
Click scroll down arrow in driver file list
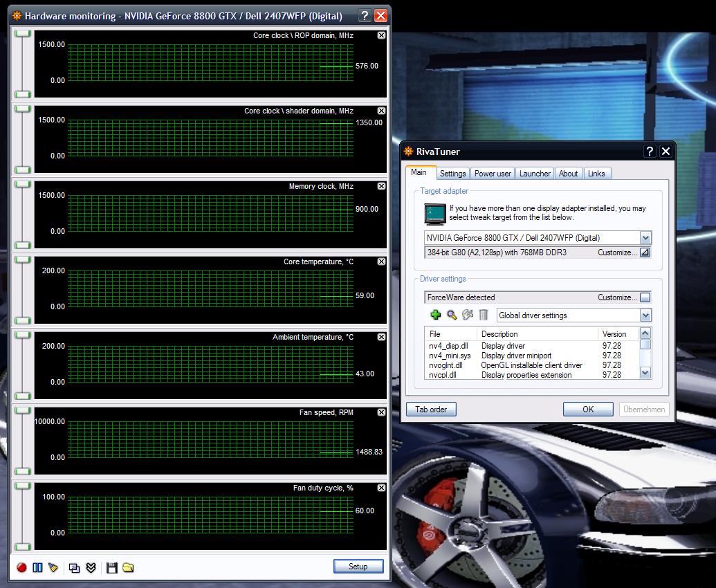pos(645,373)
